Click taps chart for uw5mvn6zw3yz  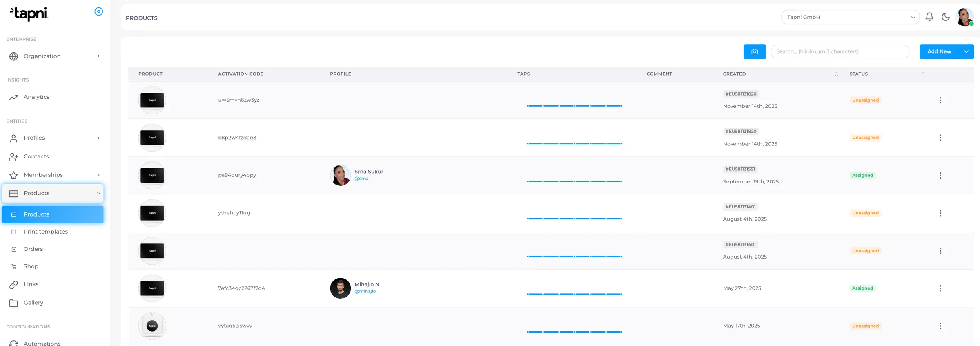pos(574,106)
